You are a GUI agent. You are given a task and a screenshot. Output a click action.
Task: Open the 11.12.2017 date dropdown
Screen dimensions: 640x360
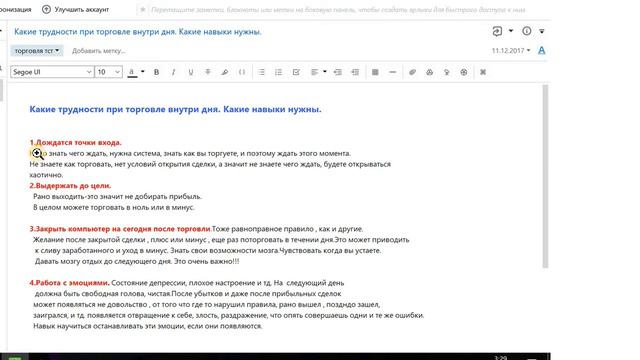pyautogui.click(x=511, y=51)
